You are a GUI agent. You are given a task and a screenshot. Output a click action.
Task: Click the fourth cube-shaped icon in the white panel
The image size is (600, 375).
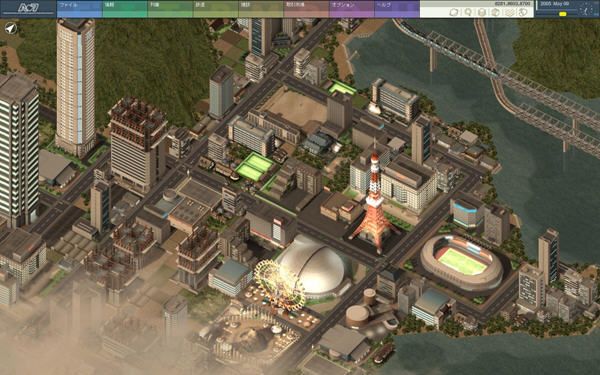coord(496,12)
